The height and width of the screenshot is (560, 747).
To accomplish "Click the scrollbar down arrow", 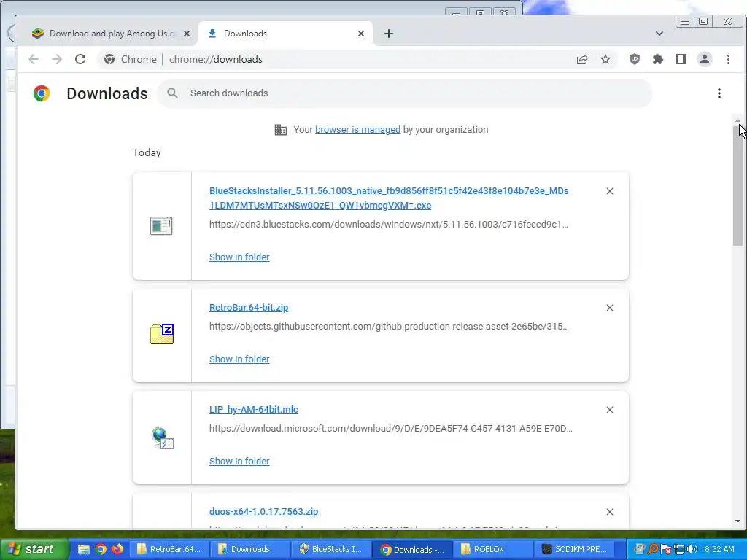I will pos(738,521).
